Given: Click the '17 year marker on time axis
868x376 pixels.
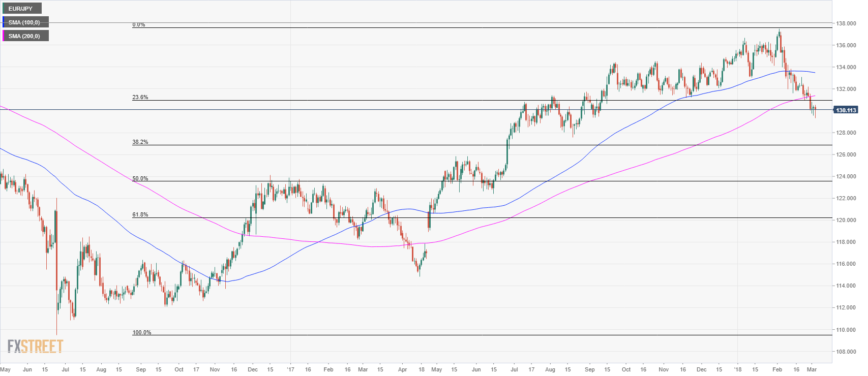Looking at the screenshot, I should [290, 369].
